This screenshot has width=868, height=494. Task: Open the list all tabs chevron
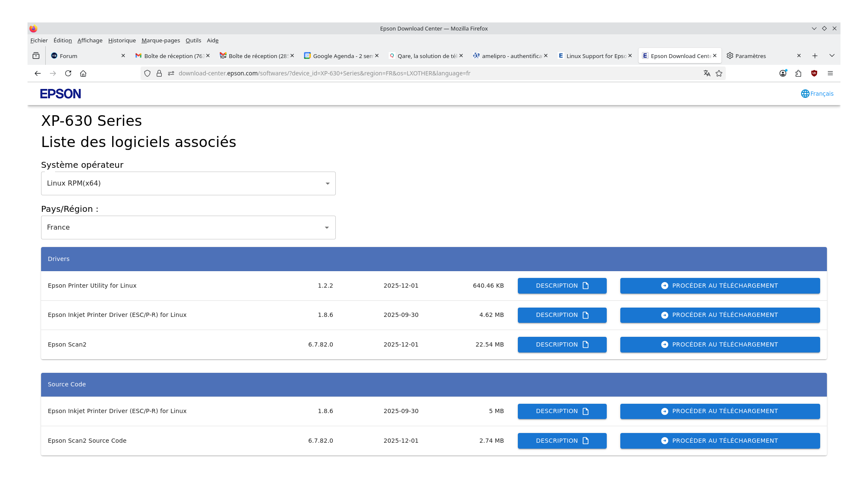click(832, 56)
